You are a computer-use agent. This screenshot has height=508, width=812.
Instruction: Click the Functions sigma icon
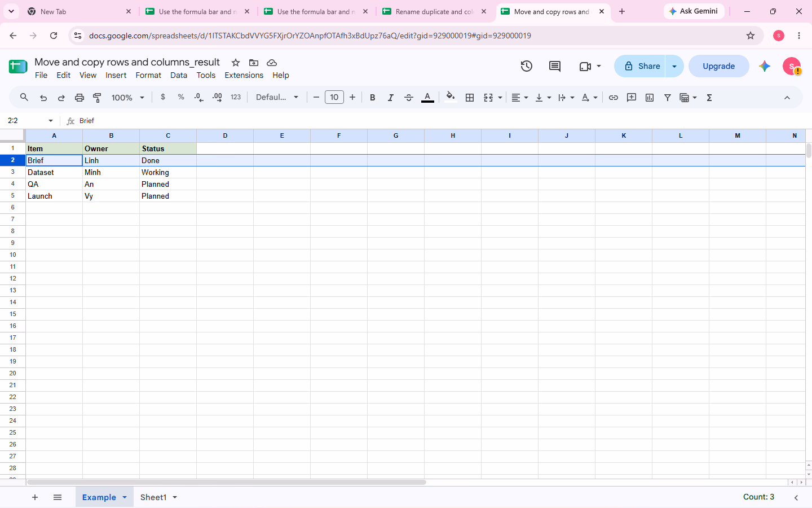click(709, 98)
